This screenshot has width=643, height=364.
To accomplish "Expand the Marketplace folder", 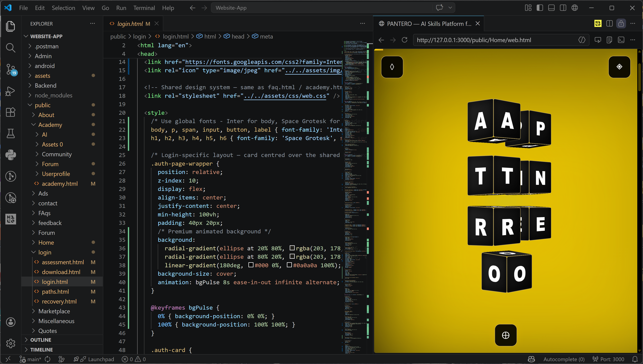I will click(54, 311).
